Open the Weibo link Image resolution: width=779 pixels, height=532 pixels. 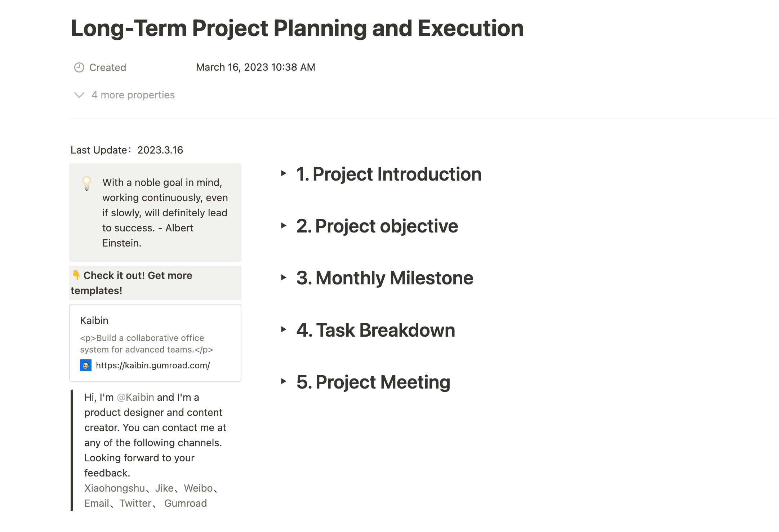[x=197, y=488]
